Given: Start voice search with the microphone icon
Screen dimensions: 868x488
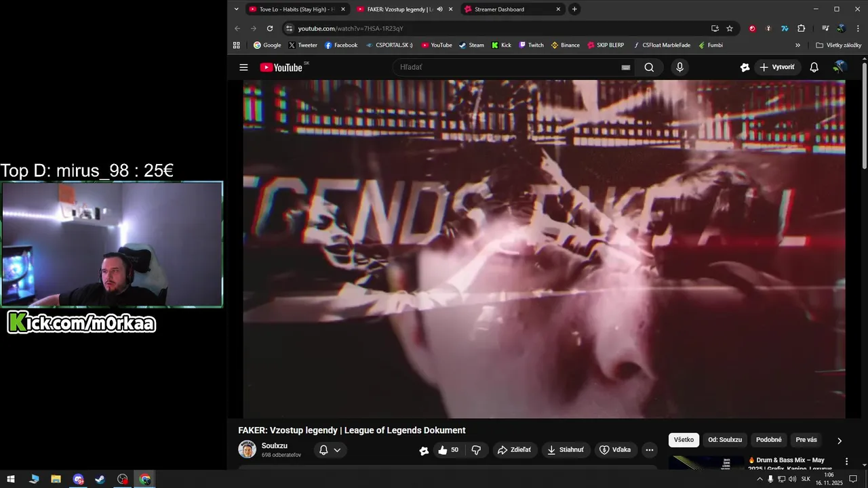Looking at the screenshot, I should 679,67.
